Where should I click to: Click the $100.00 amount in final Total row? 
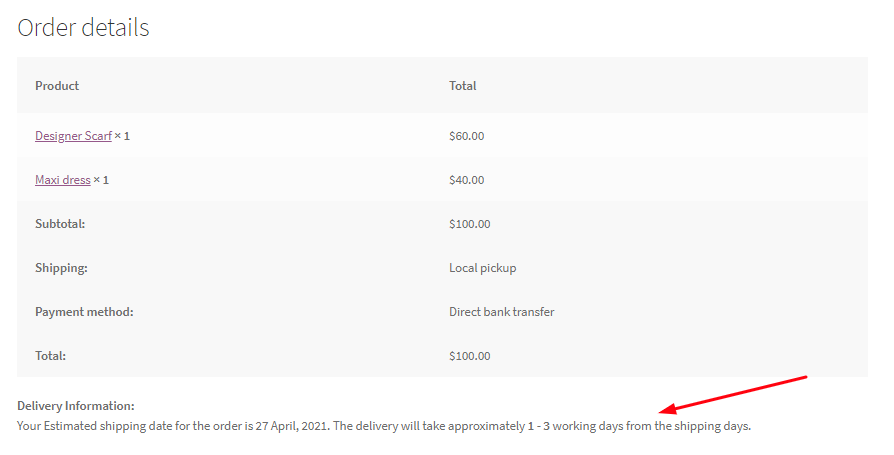point(469,356)
